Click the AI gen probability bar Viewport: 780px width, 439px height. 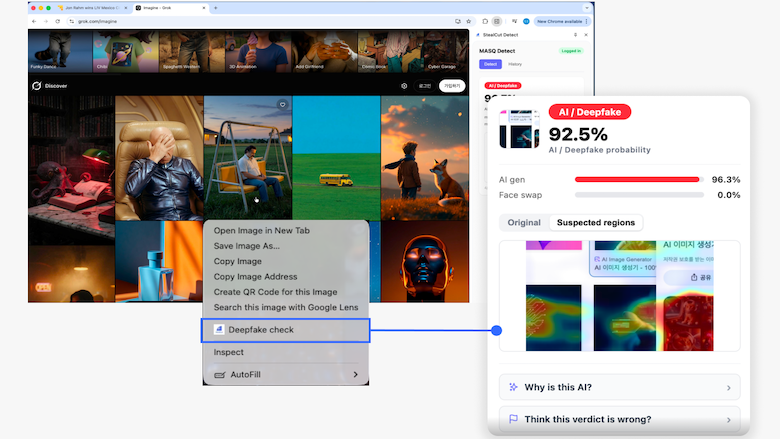639,179
